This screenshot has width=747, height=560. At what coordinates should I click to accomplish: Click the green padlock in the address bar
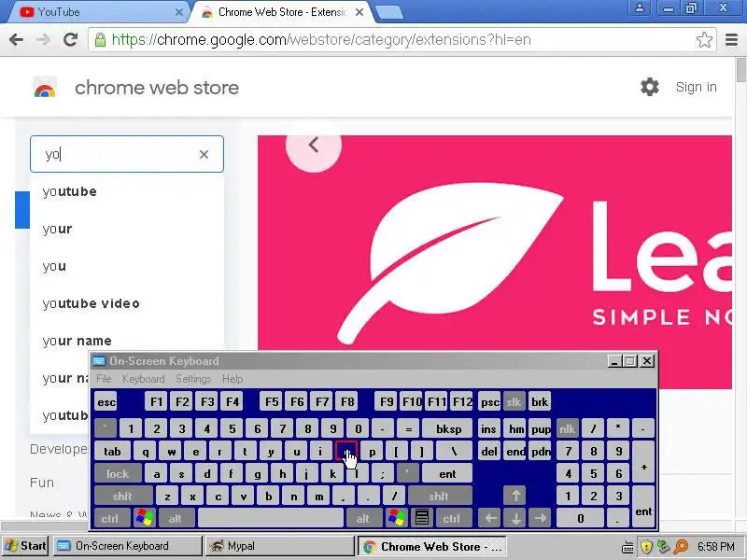[100, 40]
